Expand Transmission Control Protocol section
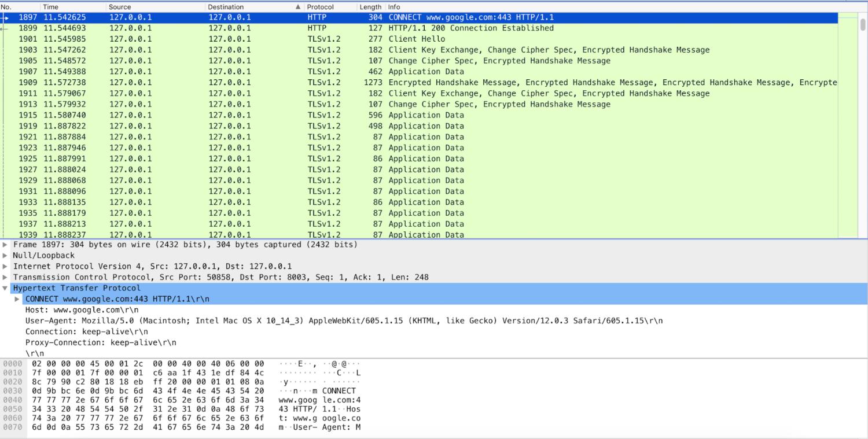 5,278
